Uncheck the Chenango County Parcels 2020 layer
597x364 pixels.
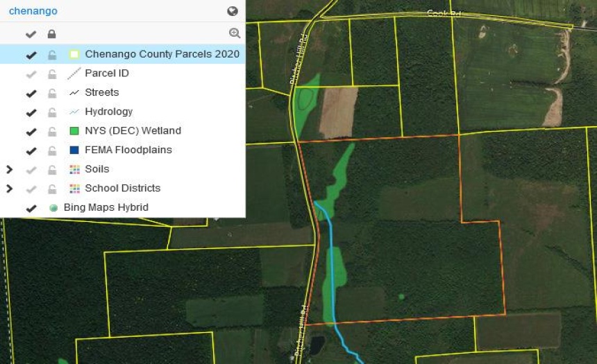coord(31,54)
